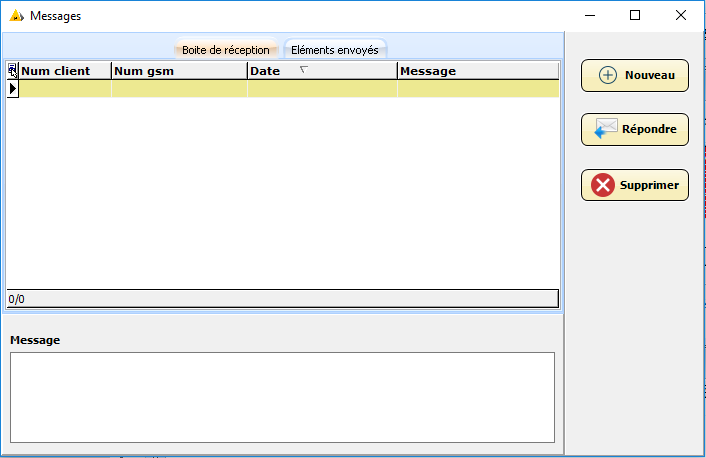Click the Message column header
706x458 pixels.
477,71
